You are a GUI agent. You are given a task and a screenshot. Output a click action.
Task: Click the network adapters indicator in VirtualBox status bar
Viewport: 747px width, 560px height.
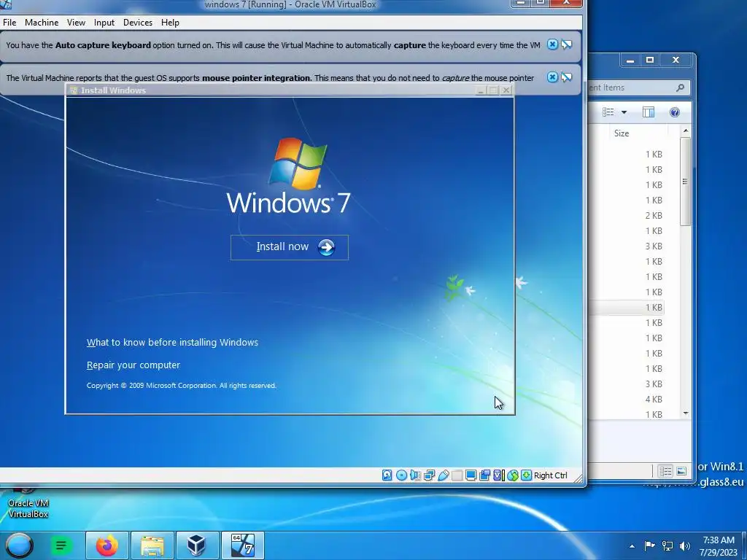[x=429, y=475]
